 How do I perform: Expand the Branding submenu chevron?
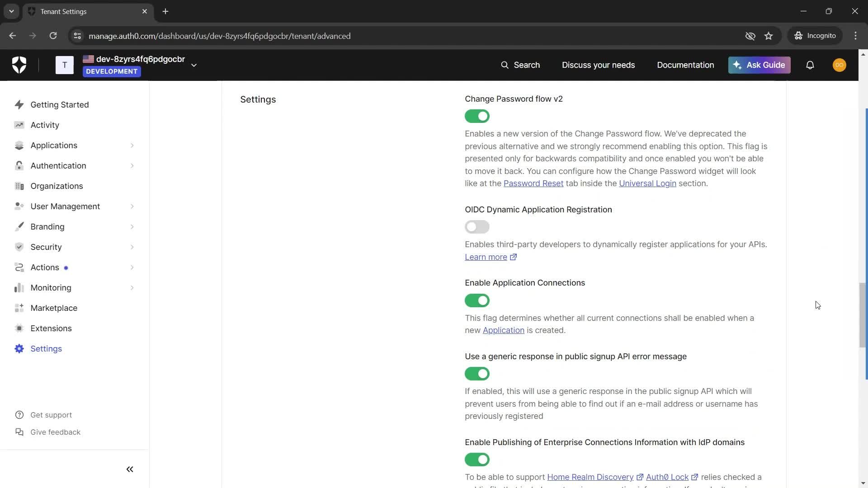132,227
